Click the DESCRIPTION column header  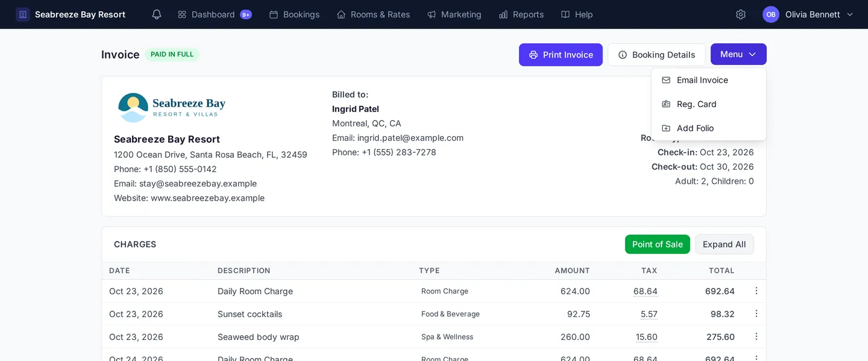244,271
